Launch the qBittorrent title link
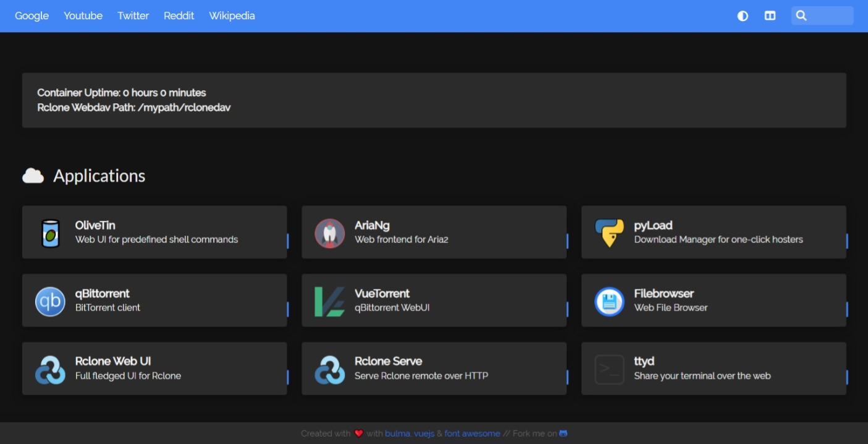Viewport: 868px width, 444px height. pyautogui.click(x=103, y=294)
